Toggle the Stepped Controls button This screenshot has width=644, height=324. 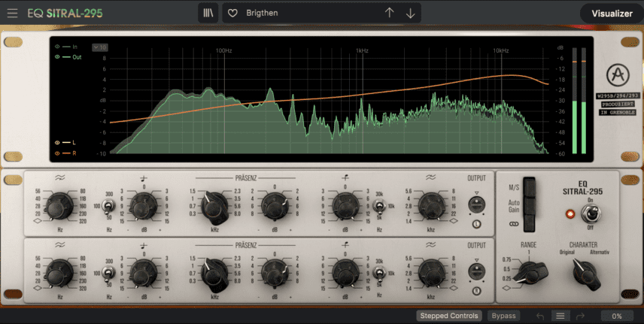tap(449, 316)
